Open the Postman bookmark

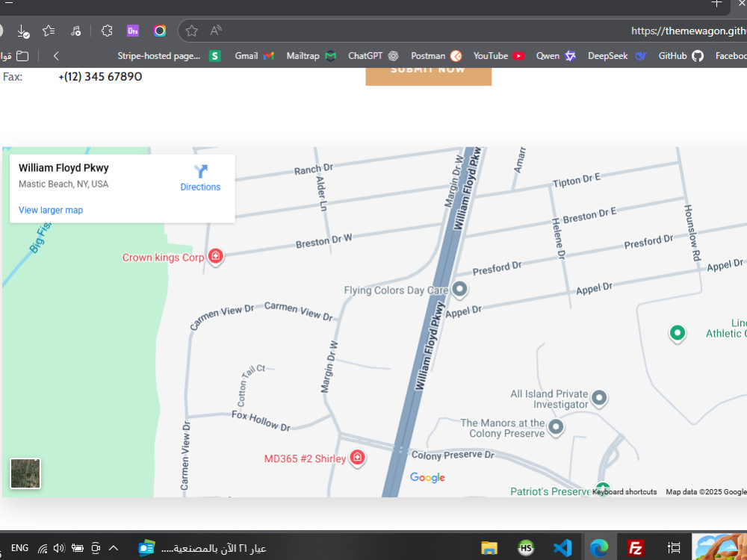(436, 56)
